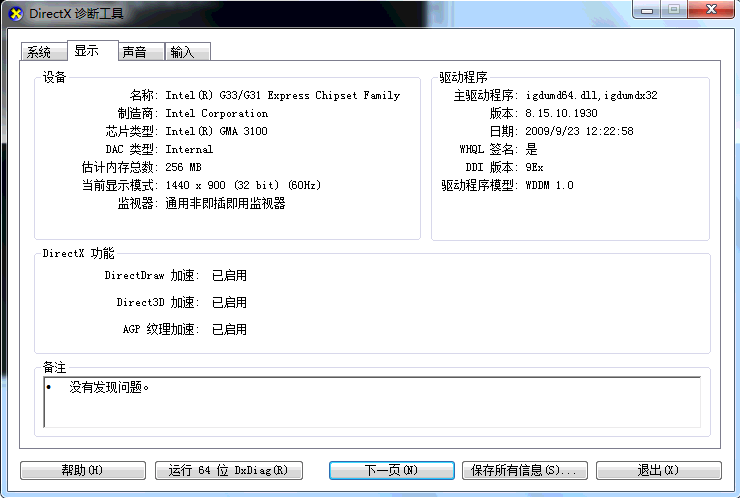Click driver version 8.15.10.1930
This screenshot has height=498, width=740.
561,113
